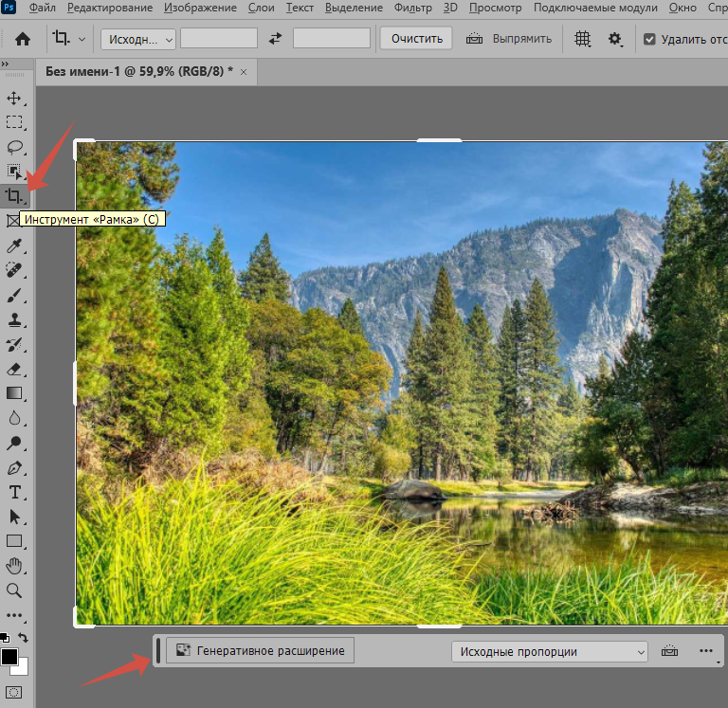Open the Crop tool preset picker arrow

click(x=82, y=40)
